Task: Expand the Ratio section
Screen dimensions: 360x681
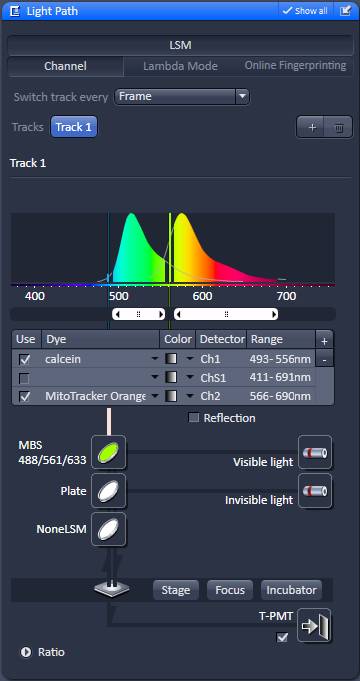Action: coord(26,652)
